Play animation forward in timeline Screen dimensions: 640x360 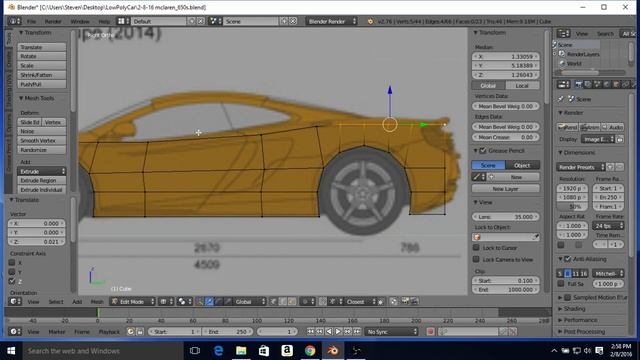(x=338, y=332)
